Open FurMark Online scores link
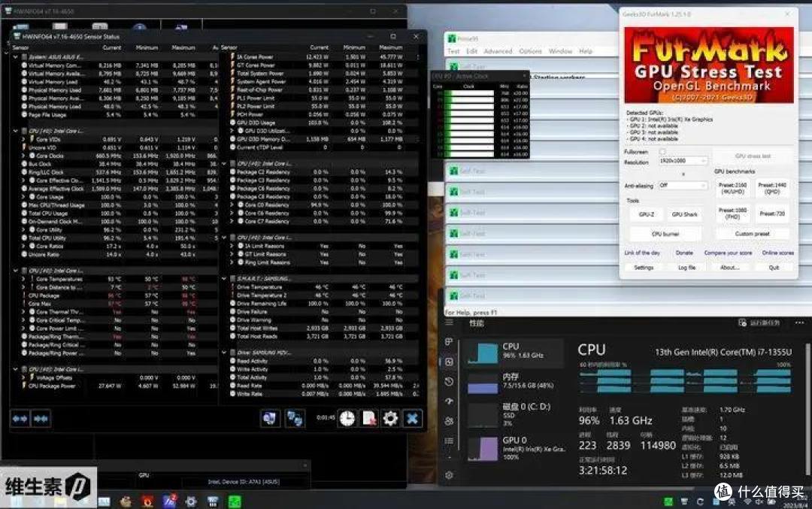 [x=778, y=253]
